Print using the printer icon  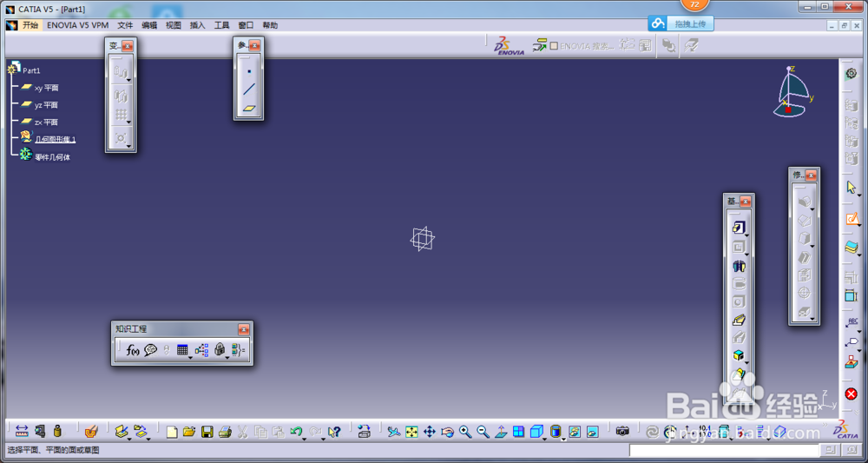click(225, 432)
